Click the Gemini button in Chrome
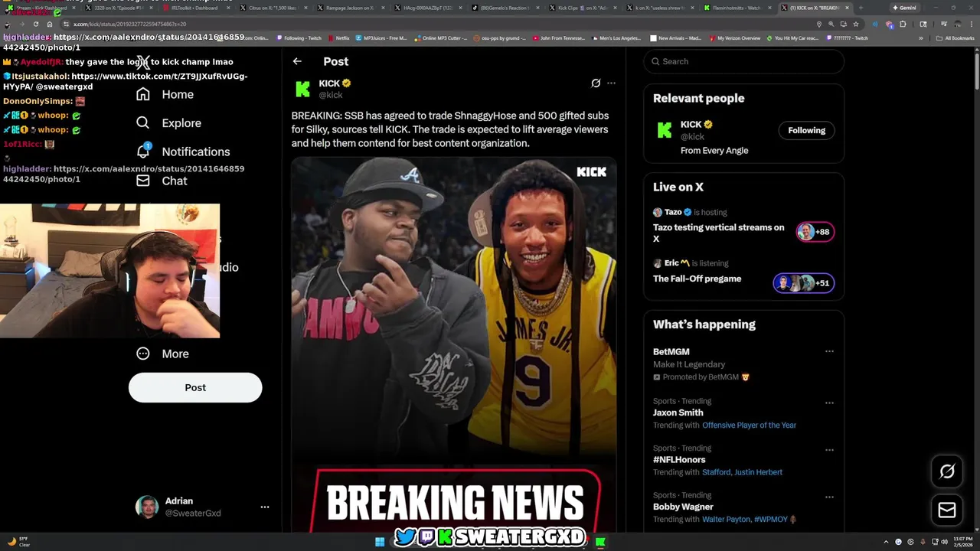980x551 pixels. [904, 8]
